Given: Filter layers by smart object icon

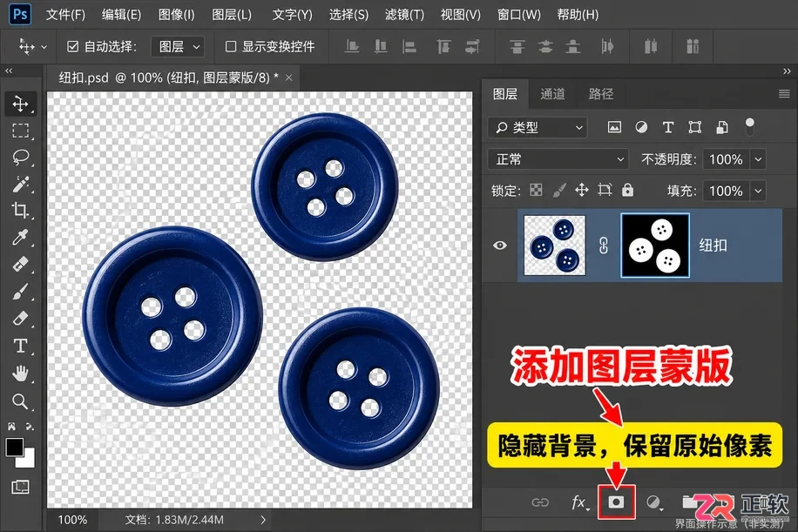Looking at the screenshot, I should tap(721, 127).
